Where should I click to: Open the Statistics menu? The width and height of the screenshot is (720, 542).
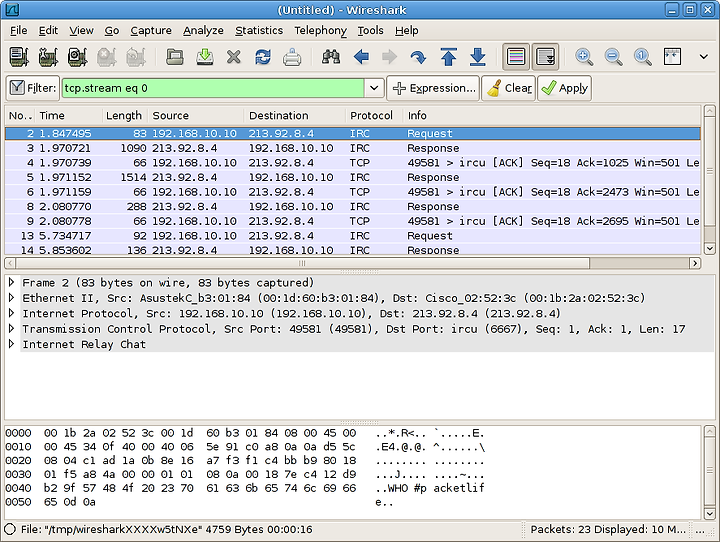point(259,30)
